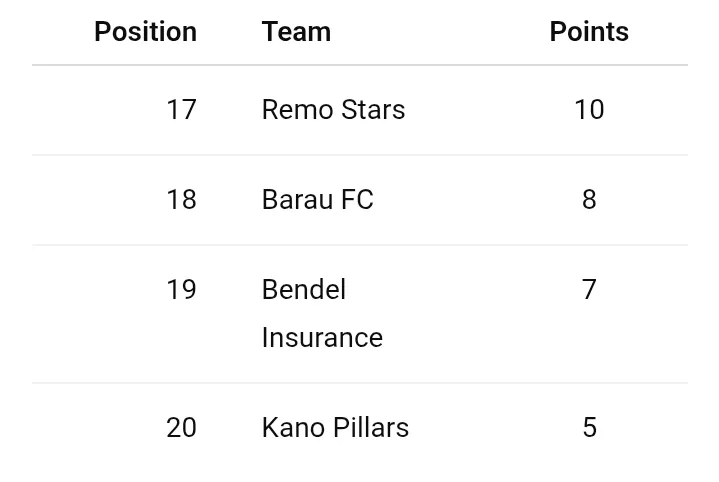Select the Barau FC team name
Image resolution: width=719 pixels, height=482 pixels.
(x=317, y=200)
